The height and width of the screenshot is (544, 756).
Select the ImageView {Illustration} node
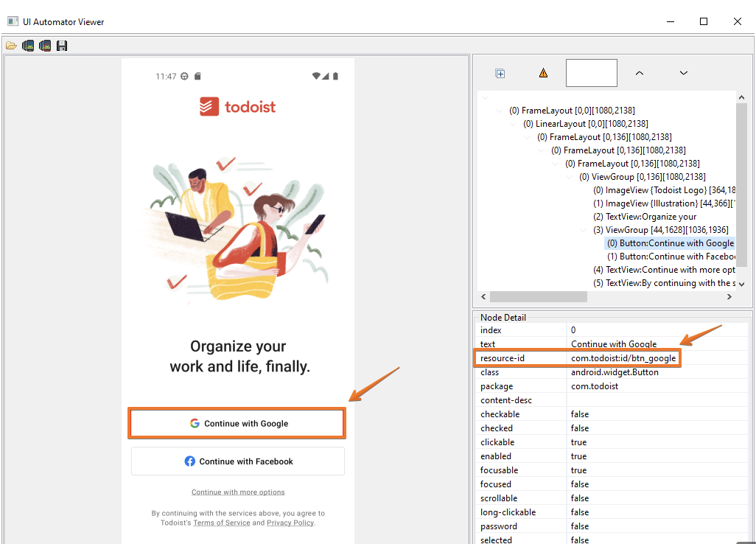point(664,203)
